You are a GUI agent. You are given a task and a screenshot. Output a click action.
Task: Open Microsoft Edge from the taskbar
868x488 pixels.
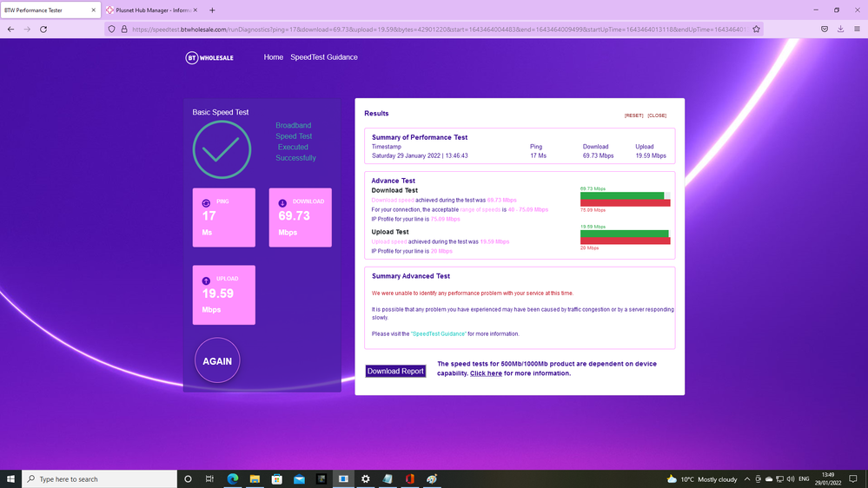pos(233,478)
